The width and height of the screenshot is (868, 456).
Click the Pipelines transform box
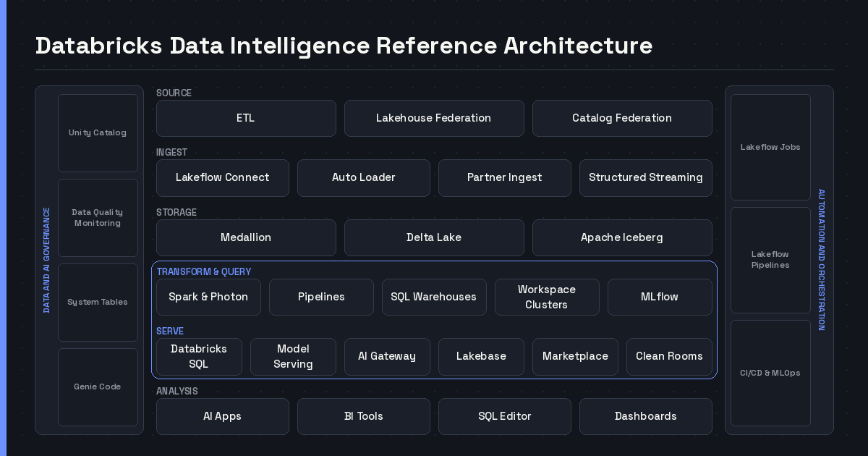pos(321,297)
